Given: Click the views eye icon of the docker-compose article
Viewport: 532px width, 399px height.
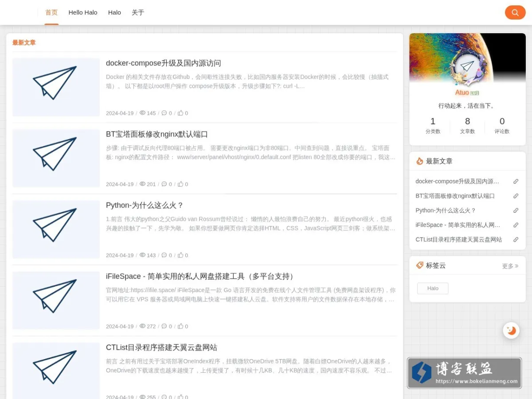Looking at the screenshot, I should [x=142, y=113].
